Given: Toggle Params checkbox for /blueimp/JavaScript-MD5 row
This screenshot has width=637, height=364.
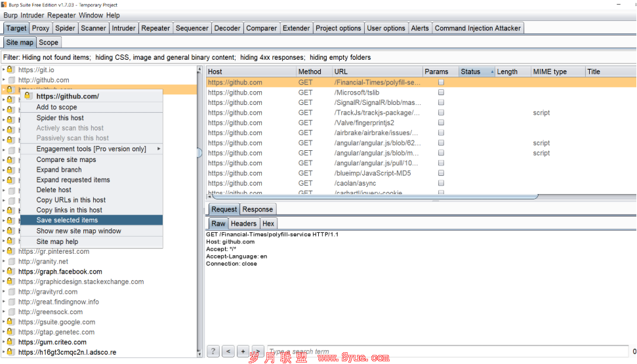Looking at the screenshot, I should pos(442,173).
